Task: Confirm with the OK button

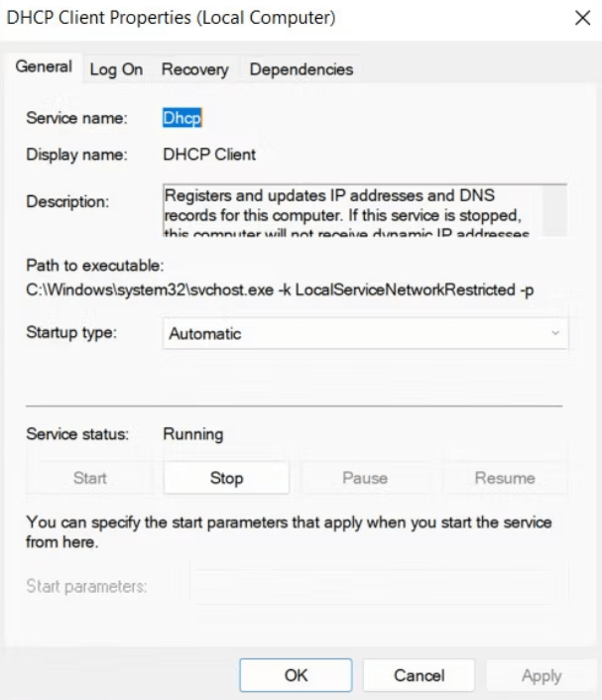Action: pos(297,675)
